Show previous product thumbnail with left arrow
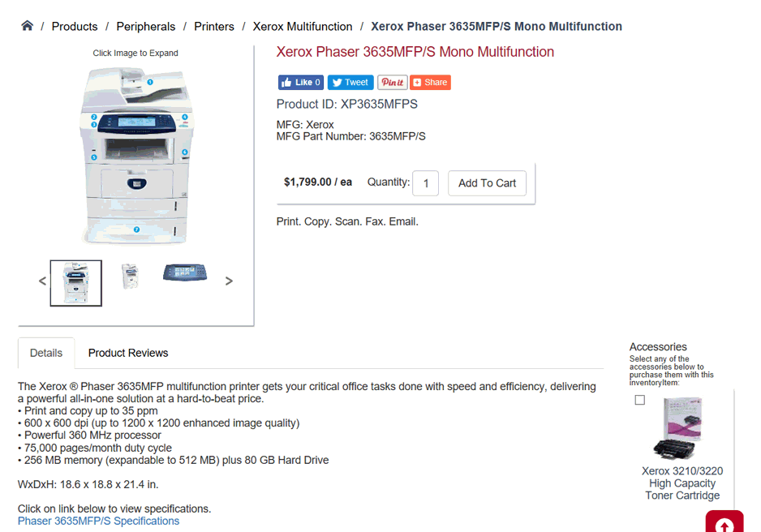The height and width of the screenshot is (532, 761). click(43, 281)
